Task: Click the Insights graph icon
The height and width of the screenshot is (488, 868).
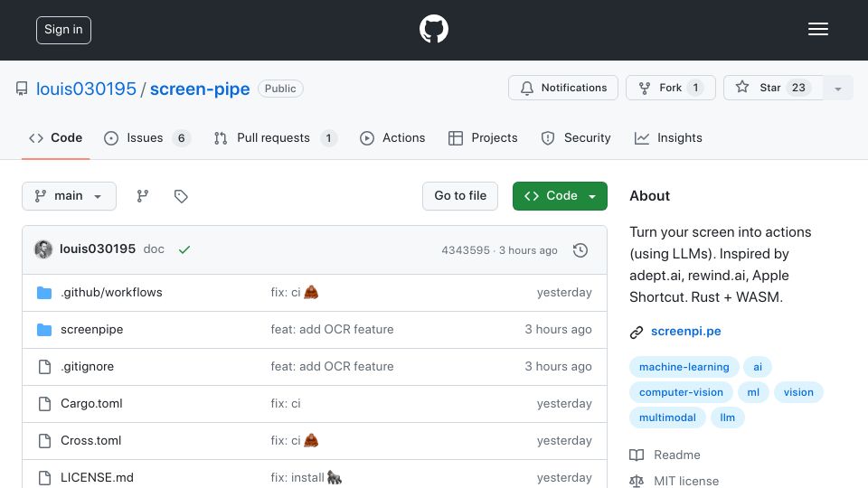Action: tap(642, 138)
